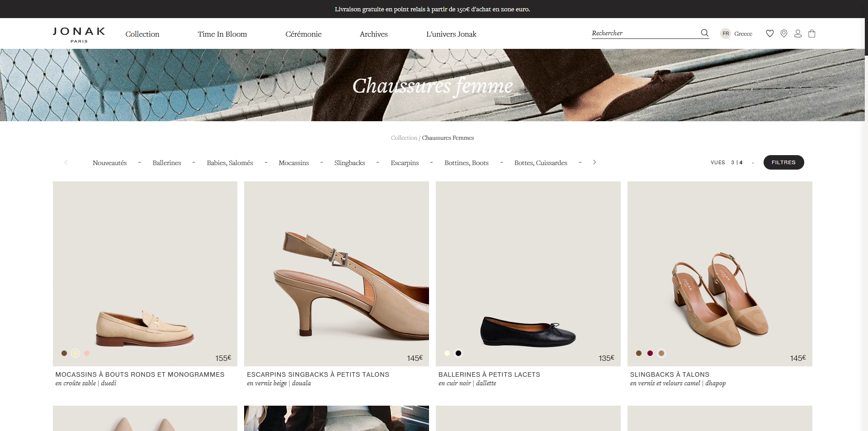Show previous categories with left chevron
The width and height of the screenshot is (868, 431).
pyautogui.click(x=66, y=162)
